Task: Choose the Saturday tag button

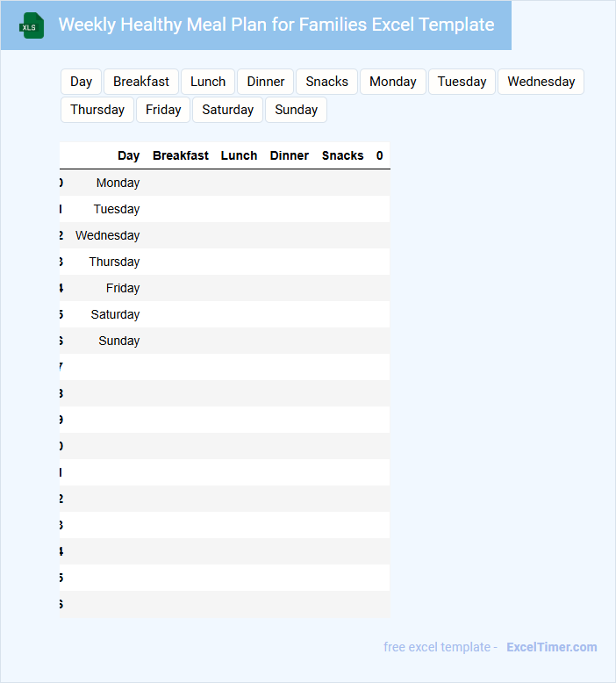Action: click(x=227, y=110)
